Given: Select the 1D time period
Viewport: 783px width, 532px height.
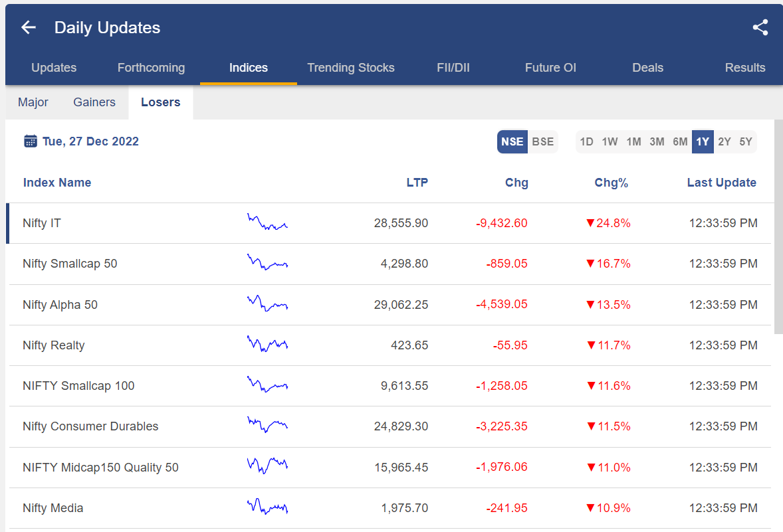Looking at the screenshot, I should click(586, 141).
